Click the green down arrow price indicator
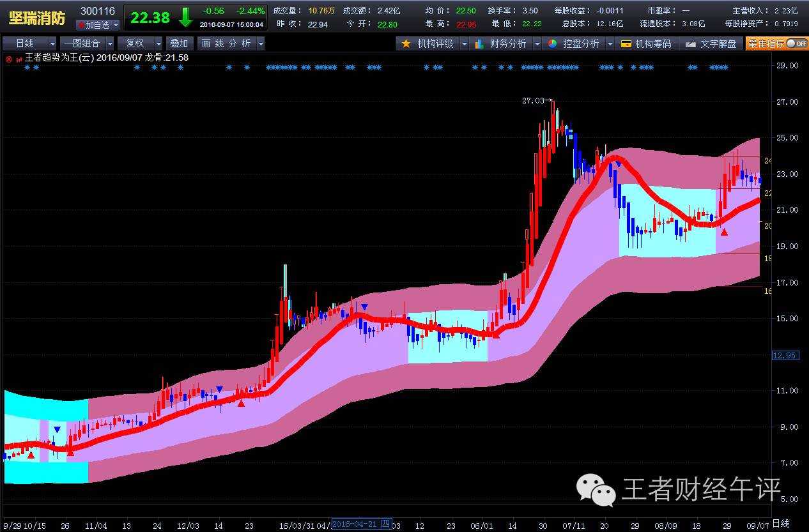The width and height of the screenshot is (809, 532). [185, 17]
